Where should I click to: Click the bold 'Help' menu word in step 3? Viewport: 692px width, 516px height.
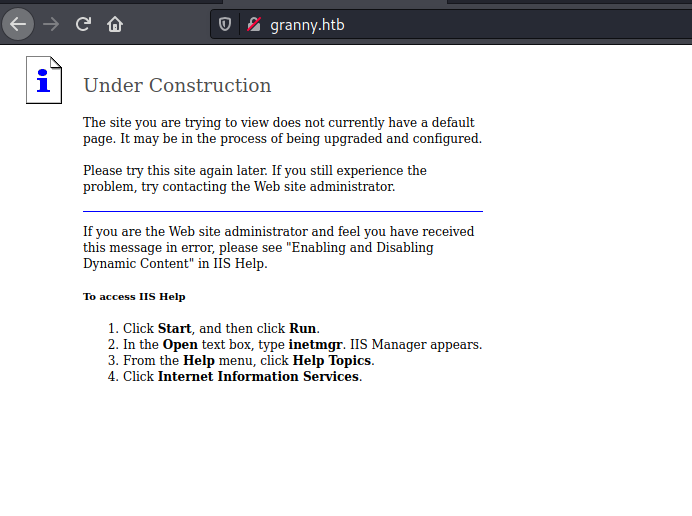tap(199, 360)
